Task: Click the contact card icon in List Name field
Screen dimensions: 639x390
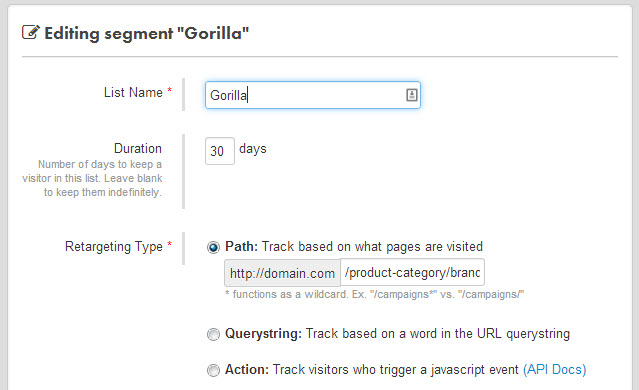Action: tap(412, 95)
